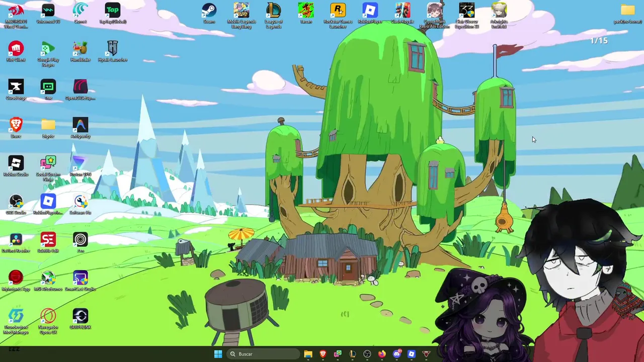Select Clair Obscur Expedition 33 icon
Screen dimensions: 644x362
467,16
